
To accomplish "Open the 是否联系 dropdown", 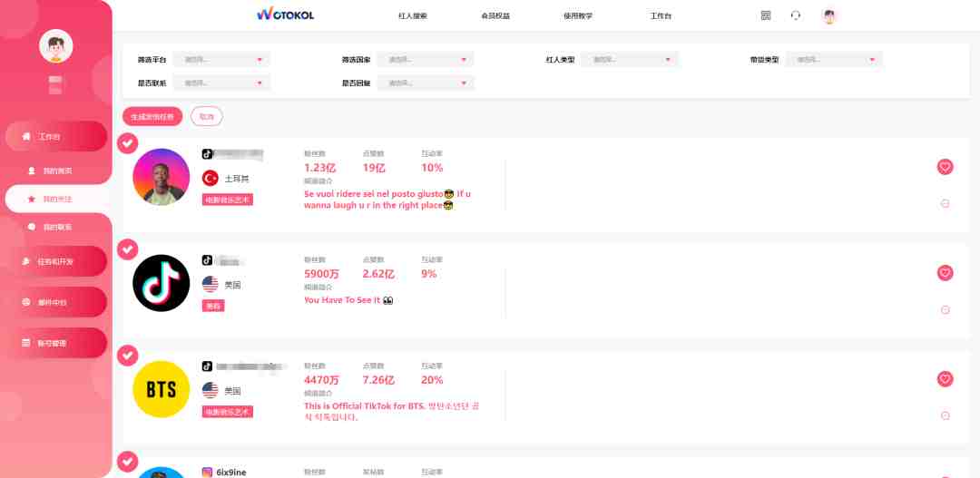I will pyautogui.click(x=221, y=83).
